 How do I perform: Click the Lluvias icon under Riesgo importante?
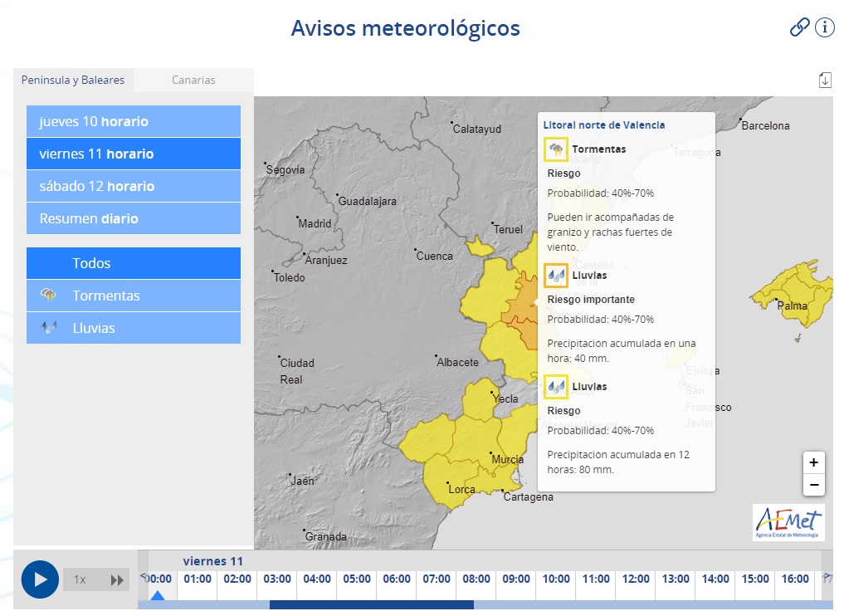(556, 275)
